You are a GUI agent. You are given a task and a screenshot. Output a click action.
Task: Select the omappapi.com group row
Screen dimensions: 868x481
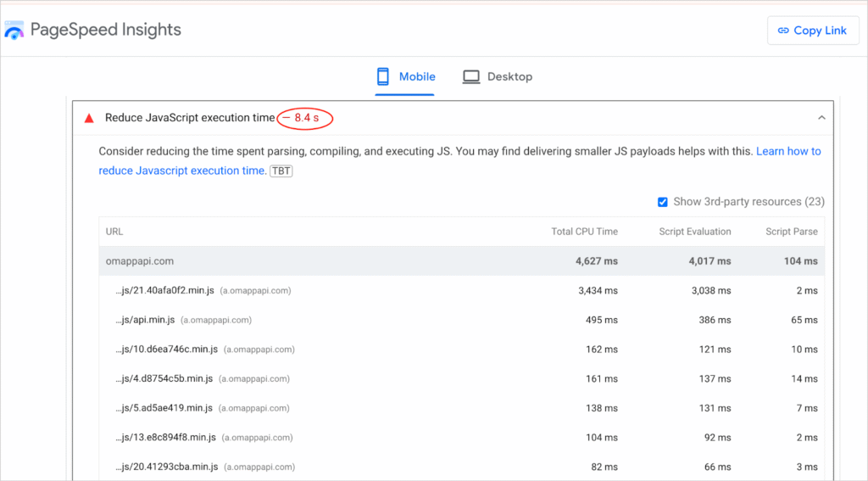coord(462,261)
